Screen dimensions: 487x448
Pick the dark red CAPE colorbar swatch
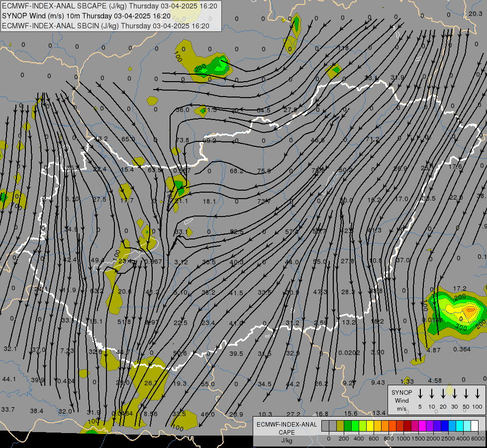(407, 426)
